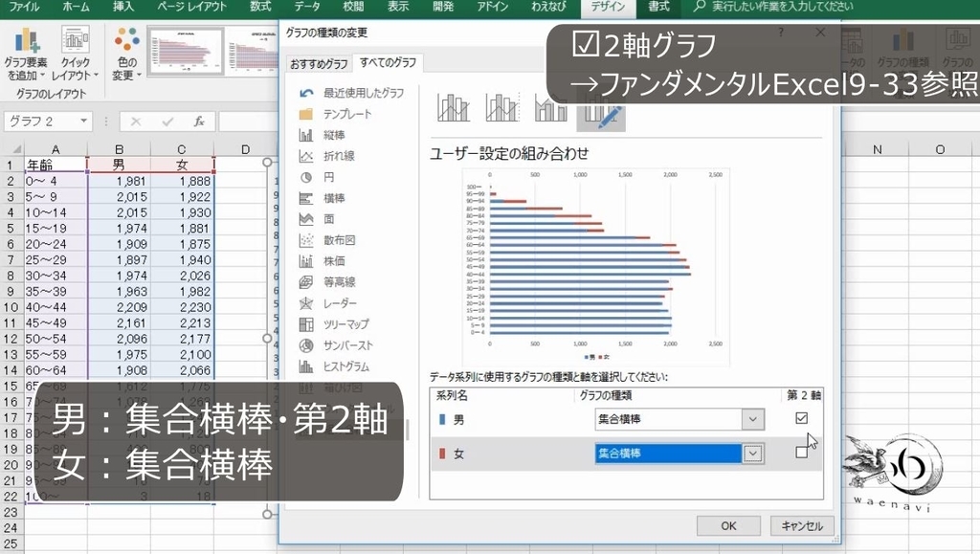
Task: Open chart type dropdown for 男 series
Action: click(752, 419)
